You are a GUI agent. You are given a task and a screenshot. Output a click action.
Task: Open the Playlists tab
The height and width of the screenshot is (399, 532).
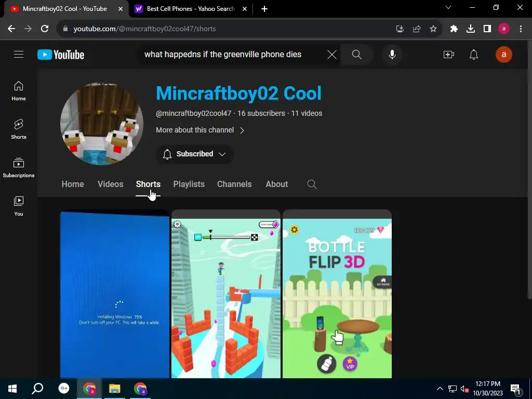(189, 184)
